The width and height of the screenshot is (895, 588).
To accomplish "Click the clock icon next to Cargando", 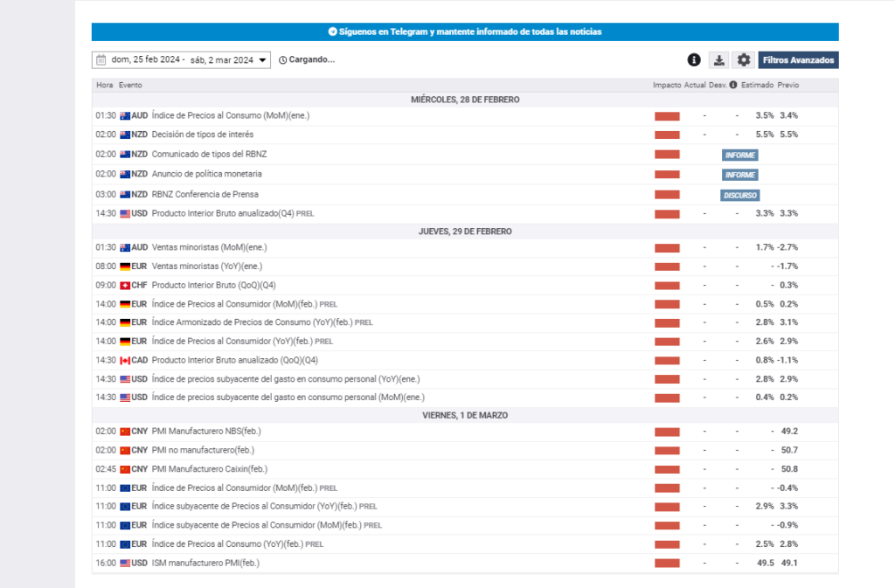I will coord(282,60).
